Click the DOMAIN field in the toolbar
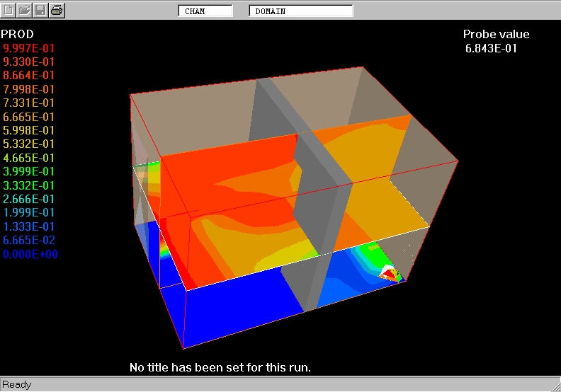The width and height of the screenshot is (561, 392). 300,11
